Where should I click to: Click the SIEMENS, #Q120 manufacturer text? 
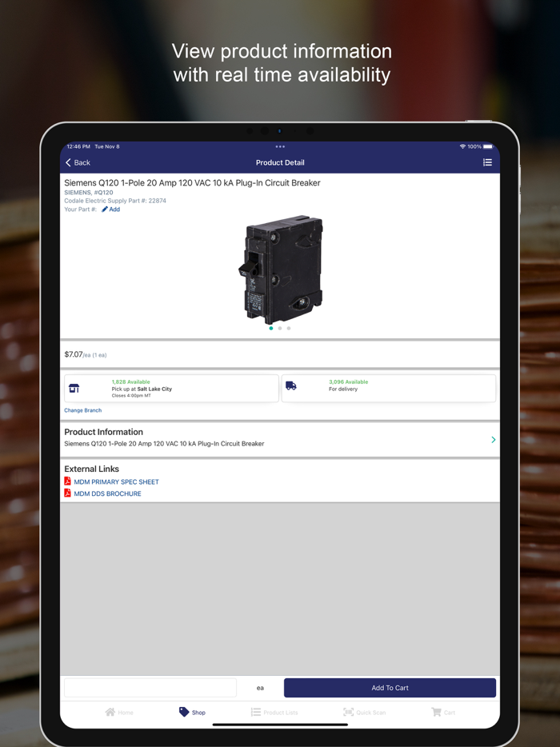(x=89, y=193)
